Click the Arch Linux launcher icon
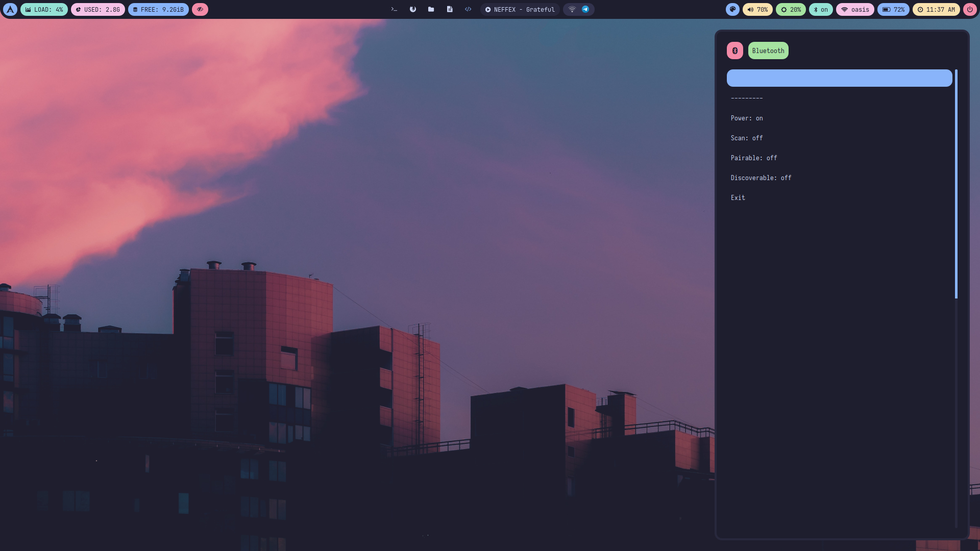This screenshot has height=551, width=980. click(10, 9)
